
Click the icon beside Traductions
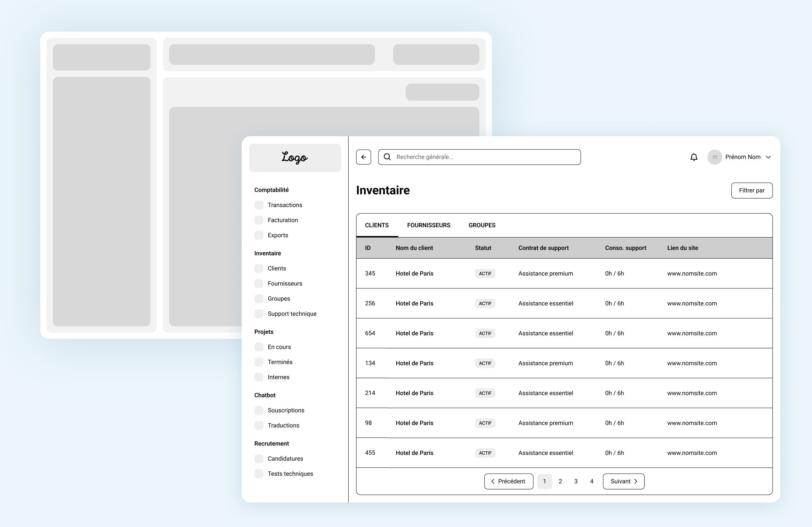pyautogui.click(x=259, y=425)
